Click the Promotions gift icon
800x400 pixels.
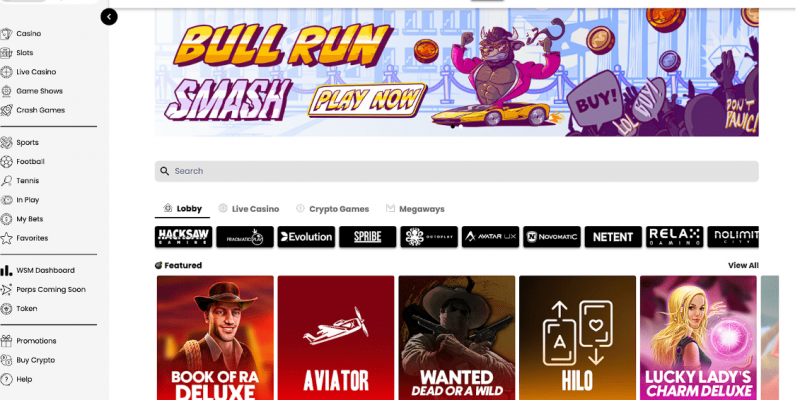point(6,341)
